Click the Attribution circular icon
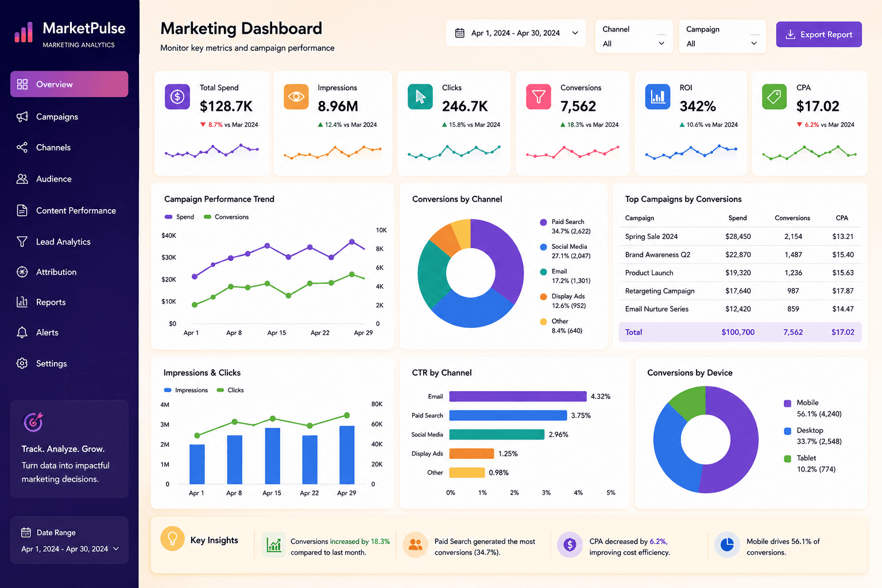This screenshot has height=588, width=882. tap(22, 272)
